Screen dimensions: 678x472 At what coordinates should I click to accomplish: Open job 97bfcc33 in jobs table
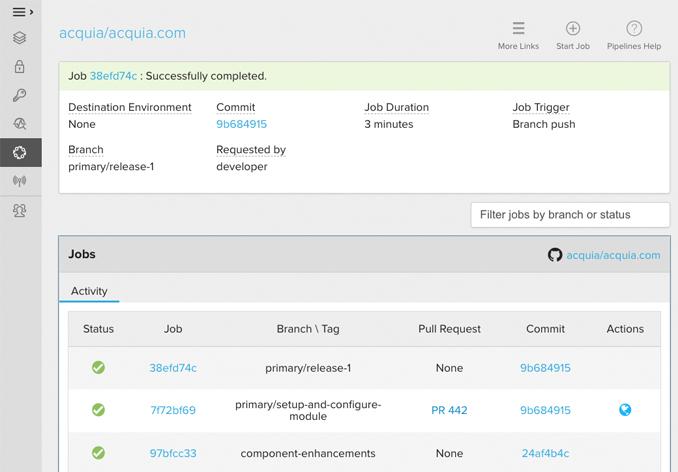point(173,453)
